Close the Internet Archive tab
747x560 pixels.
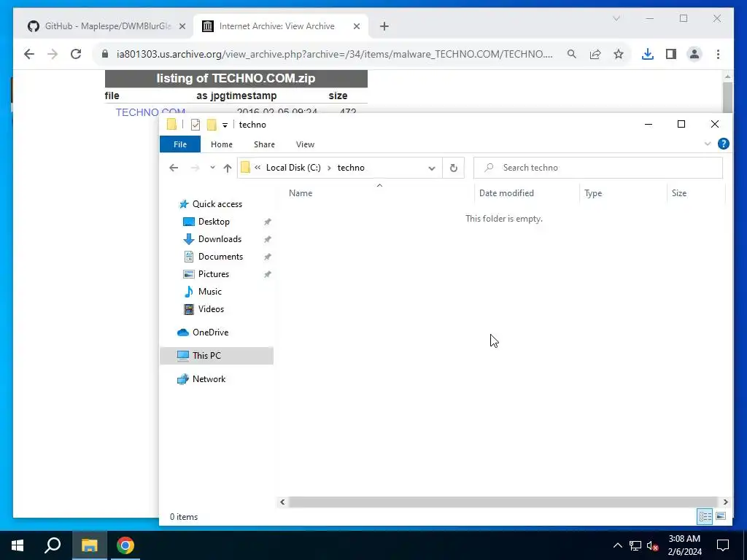tap(356, 27)
